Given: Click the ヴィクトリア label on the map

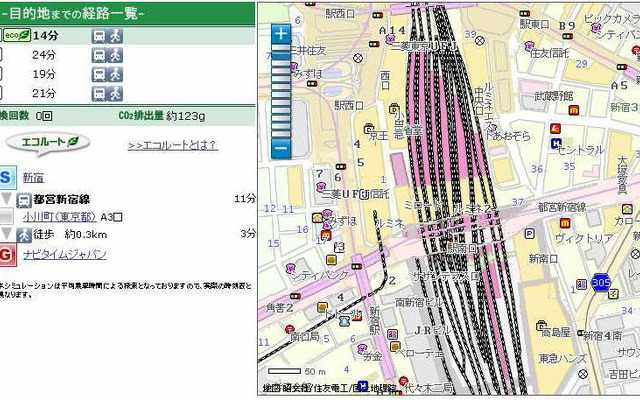Looking at the screenshot, I should pos(584,238).
